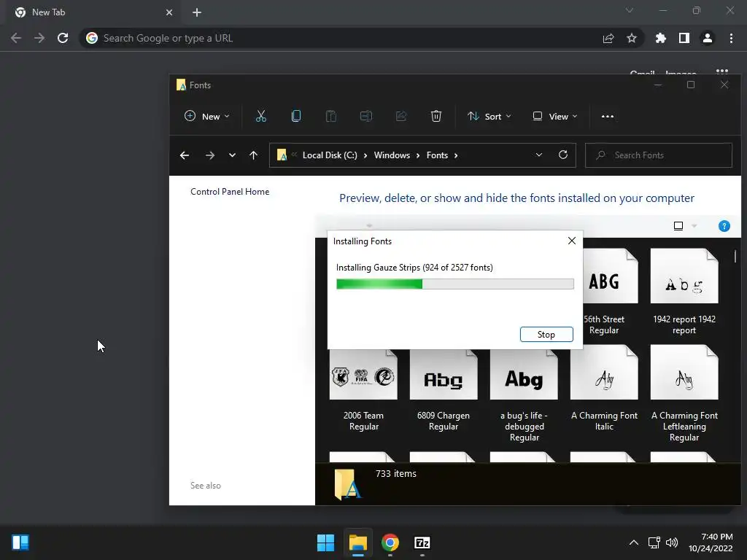Image resolution: width=747 pixels, height=560 pixels.
Task: Open the Control Panel Home link
Action: pos(230,192)
